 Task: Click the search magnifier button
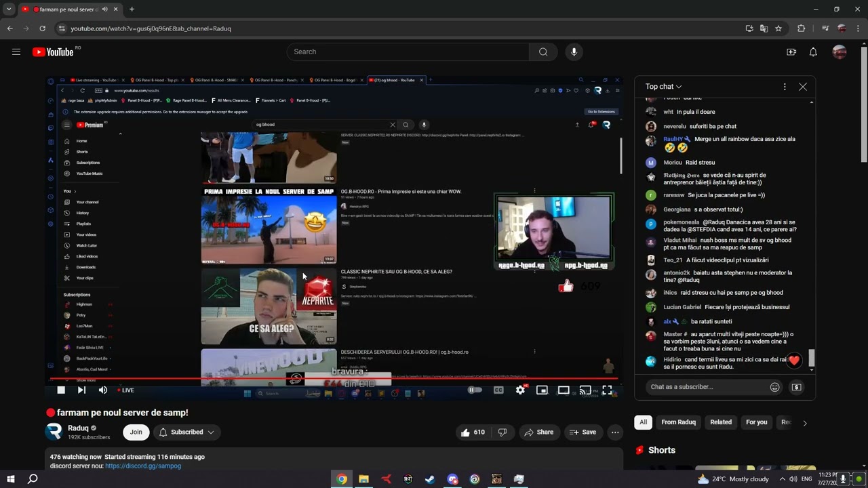543,52
